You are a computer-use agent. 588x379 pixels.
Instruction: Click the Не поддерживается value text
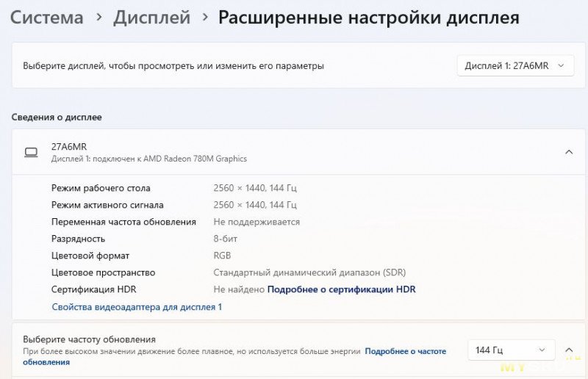(257, 222)
